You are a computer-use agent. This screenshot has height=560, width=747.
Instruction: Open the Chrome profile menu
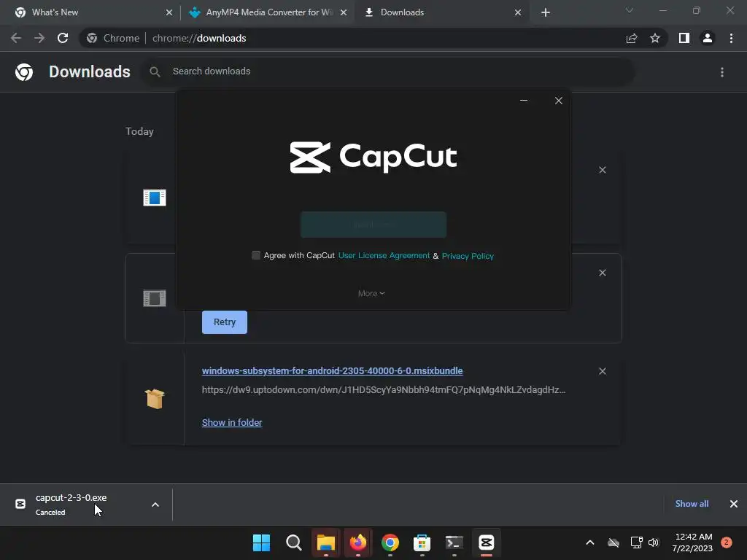click(x=708, y=38)
